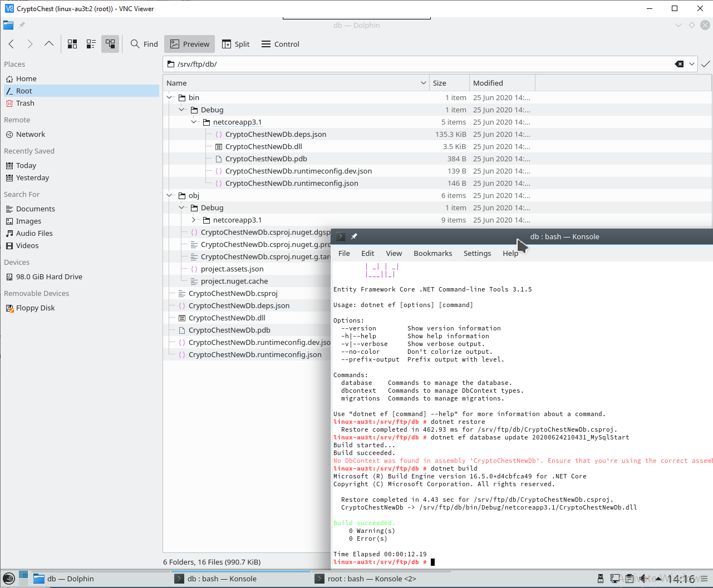Confirm location with checkmark icon
The width and height of the screenshot is (713, 588).
(x=706, y=64)
